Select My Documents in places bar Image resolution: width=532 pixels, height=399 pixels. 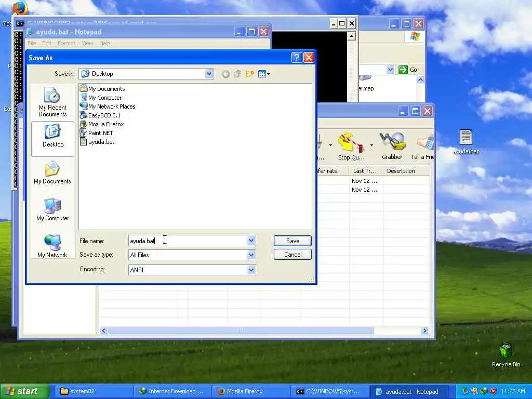coord(52,173)
